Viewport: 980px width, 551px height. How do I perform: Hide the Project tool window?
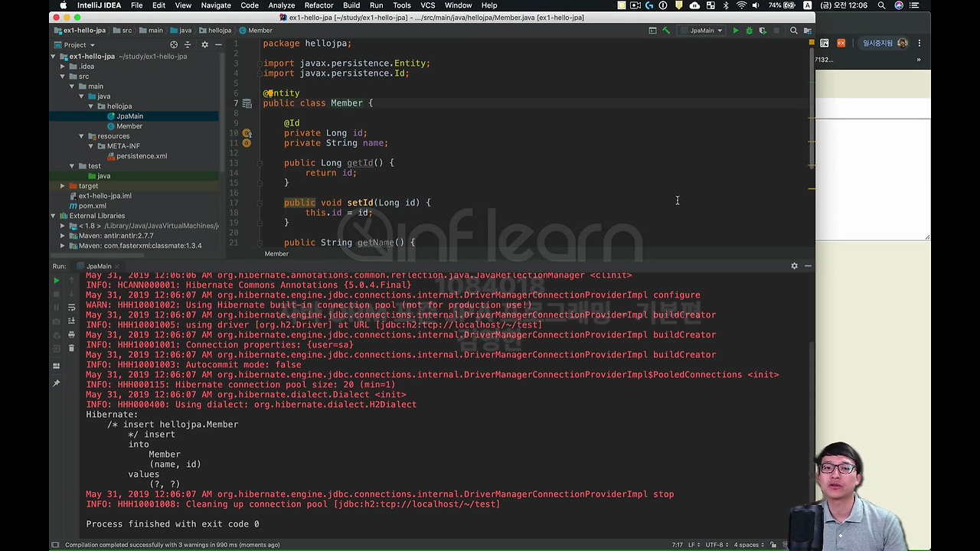tap(217, 44)
